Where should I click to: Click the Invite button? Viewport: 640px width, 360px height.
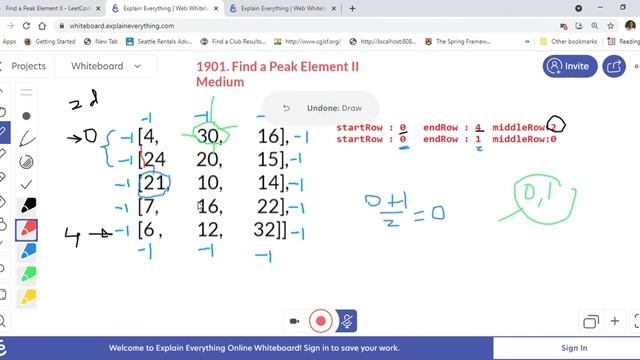(x=570, y=66)
